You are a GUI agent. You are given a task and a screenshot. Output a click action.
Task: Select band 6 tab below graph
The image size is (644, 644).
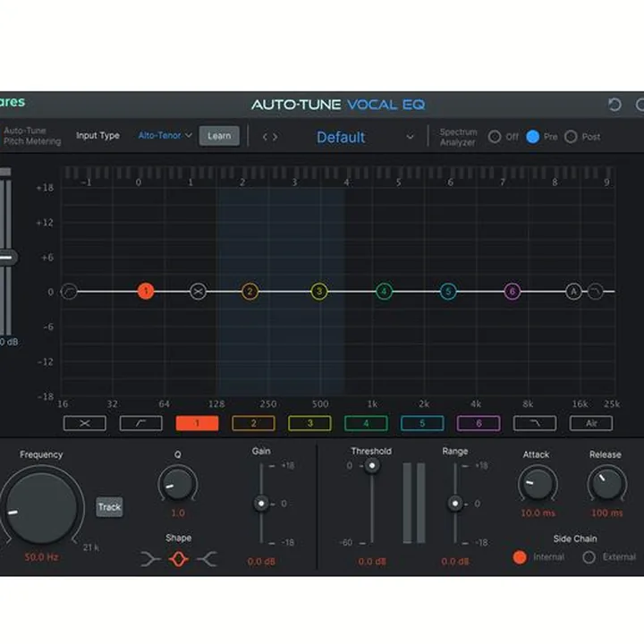(479, 423)
